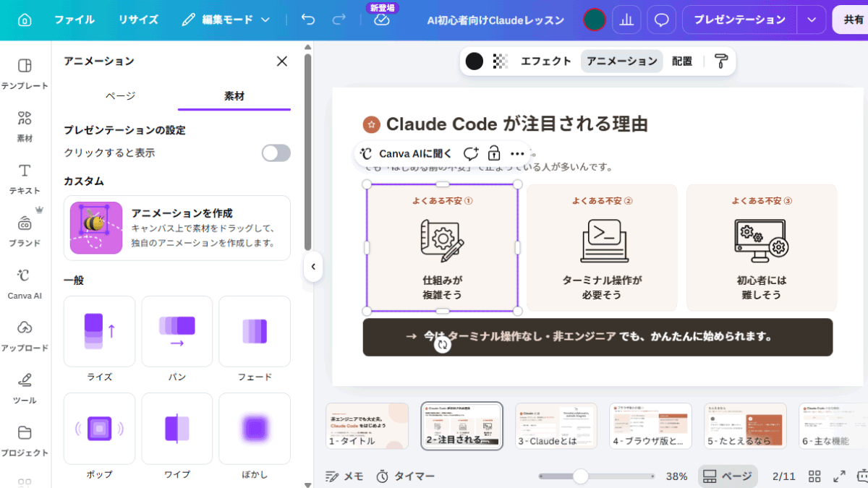Toggle クリックすると表示 switch

point(276,153)
